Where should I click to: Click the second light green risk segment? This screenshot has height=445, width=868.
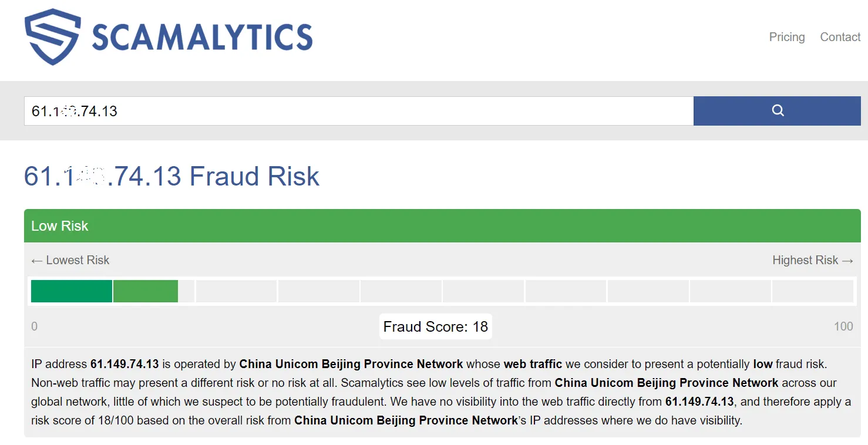coord(146,291)
